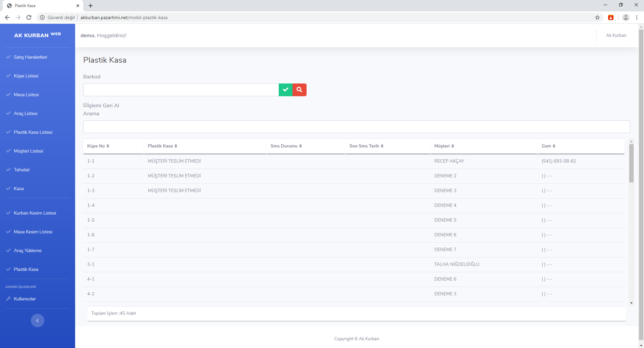Click the Ak Kurban link at top right
Viewport: 644px width, 348px height.
coord(616,35)
